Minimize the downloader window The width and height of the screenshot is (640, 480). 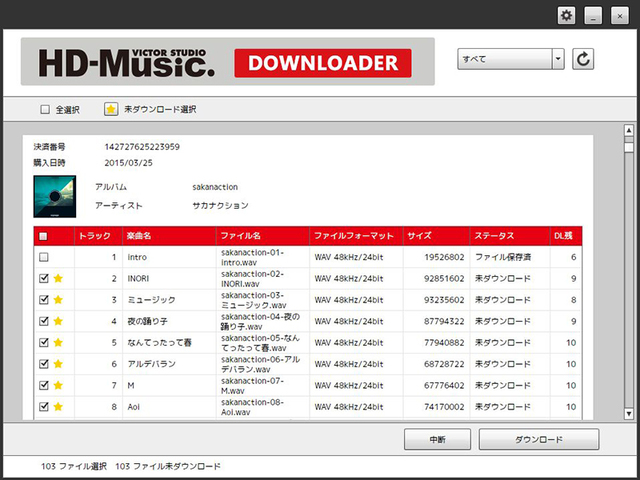click(593, 16)
